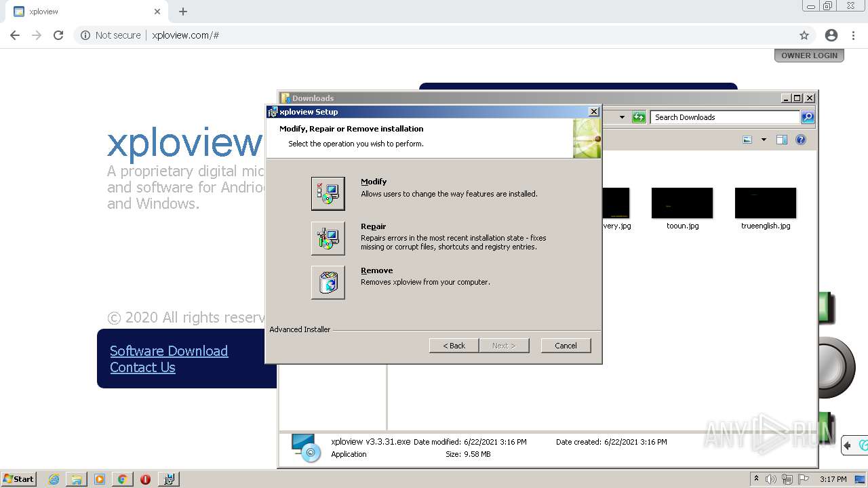The image size is (868, 488).
Task: Choose the Modify installation icon
Action: tap(328, 194)
